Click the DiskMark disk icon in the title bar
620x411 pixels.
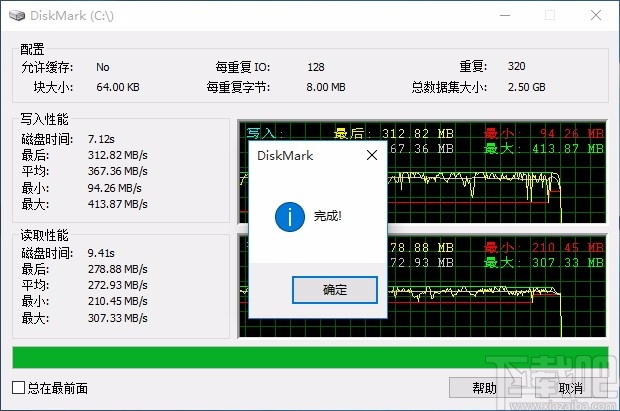(17, 15)
